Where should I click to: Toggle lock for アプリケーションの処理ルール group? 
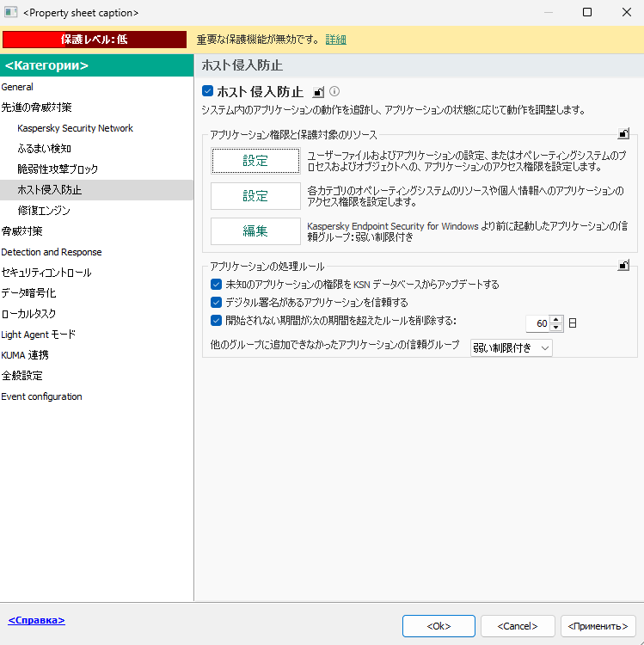pos(623,265)
